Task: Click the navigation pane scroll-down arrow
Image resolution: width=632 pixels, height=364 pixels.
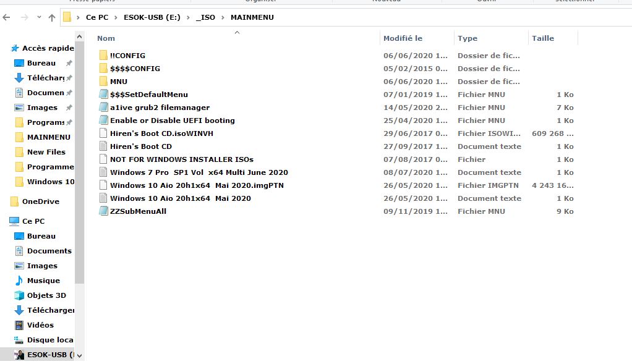Action: pos(79,355)
